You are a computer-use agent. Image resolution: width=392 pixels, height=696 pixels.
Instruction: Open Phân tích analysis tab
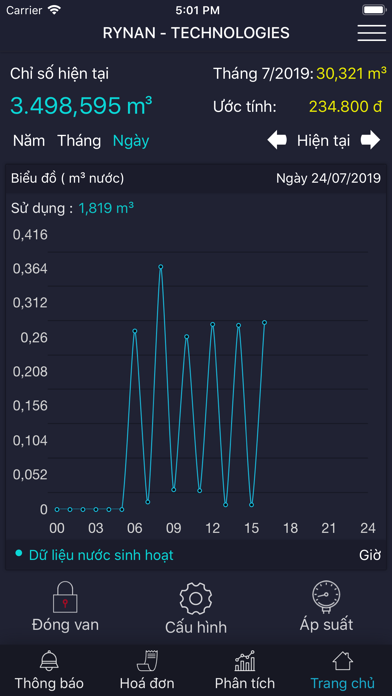245,670
